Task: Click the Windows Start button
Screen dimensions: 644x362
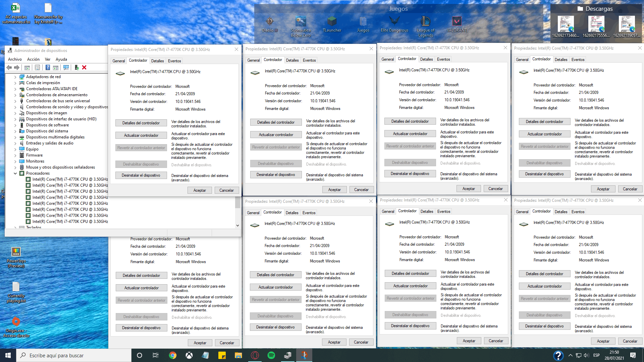Action: pos(8,355)
